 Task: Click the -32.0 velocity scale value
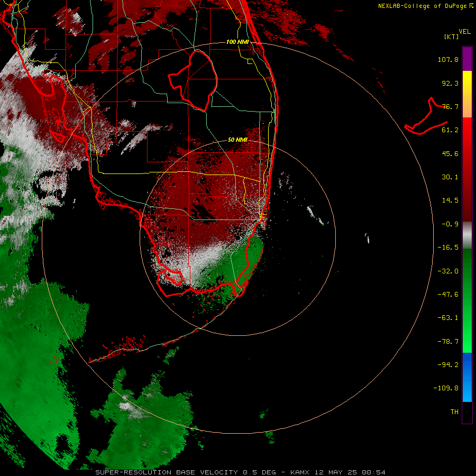coord(448,271)
